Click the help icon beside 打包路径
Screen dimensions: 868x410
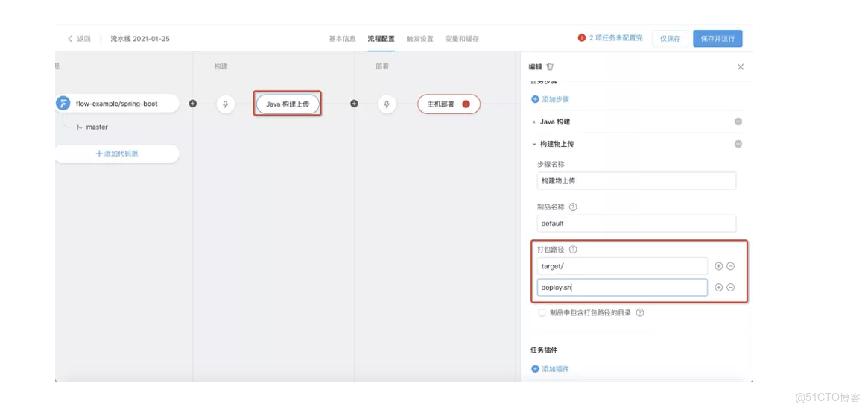click(573, 249)
